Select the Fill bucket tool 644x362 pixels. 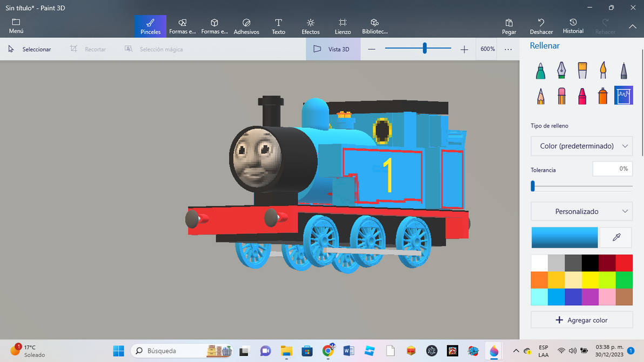(623, 95)
